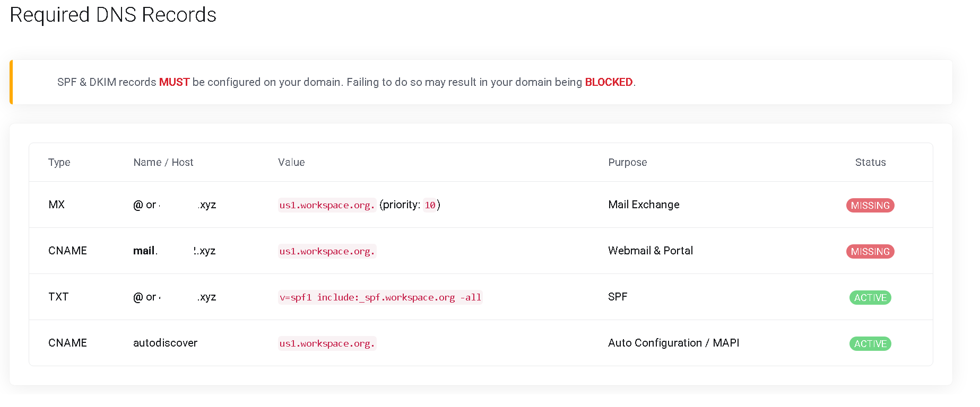Click the MISSING badge for Mail Exchange
The height and width of the screenshot is (407, 980).
pyautogui.click(x=870, y=206)
